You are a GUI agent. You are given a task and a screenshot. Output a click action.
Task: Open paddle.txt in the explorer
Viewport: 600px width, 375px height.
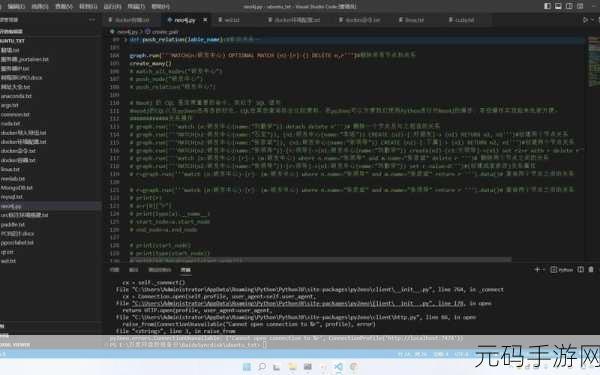pos(13,225)
